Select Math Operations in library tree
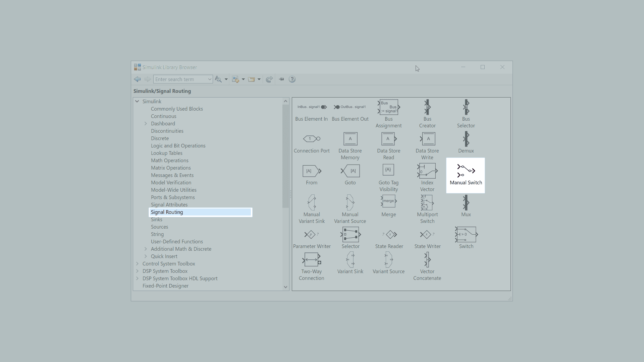This screenshot has width=644, height=362. tap(169, 161)
